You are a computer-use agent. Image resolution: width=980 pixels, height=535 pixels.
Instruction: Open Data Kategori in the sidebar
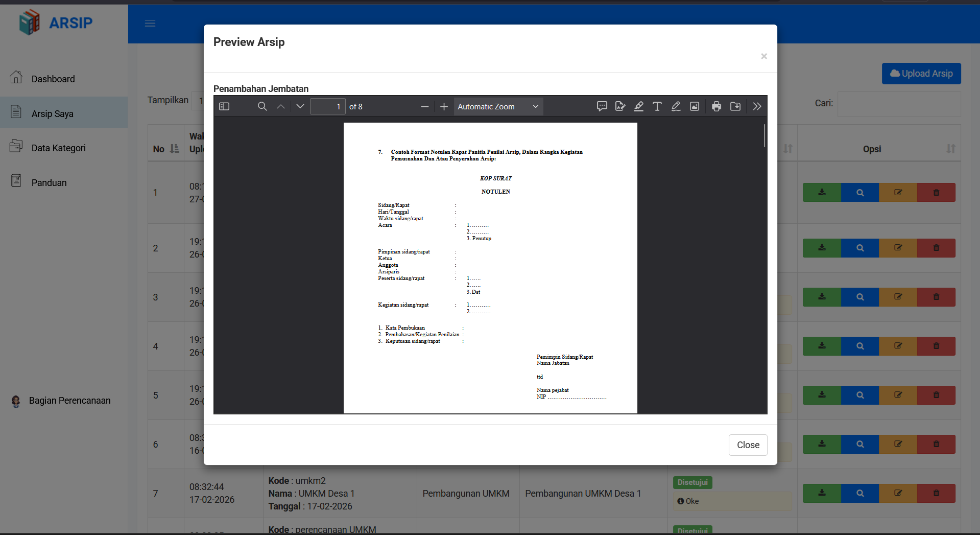point(64,148)
